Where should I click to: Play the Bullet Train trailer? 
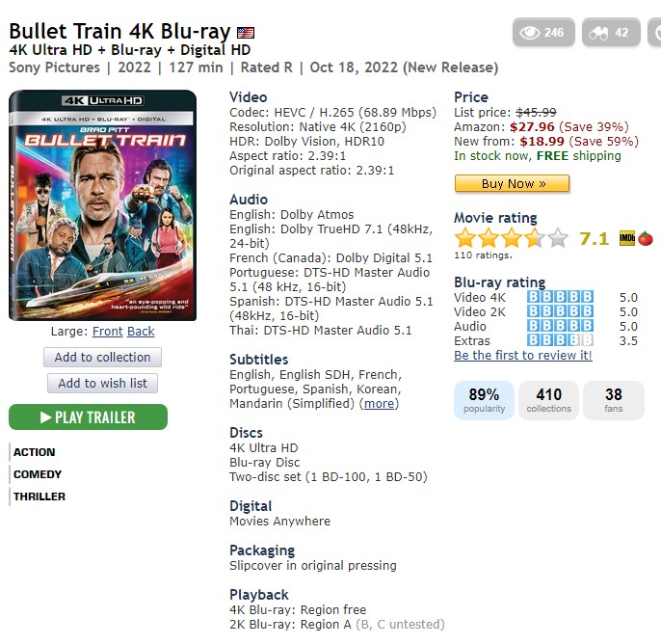(x=88, y=417)
